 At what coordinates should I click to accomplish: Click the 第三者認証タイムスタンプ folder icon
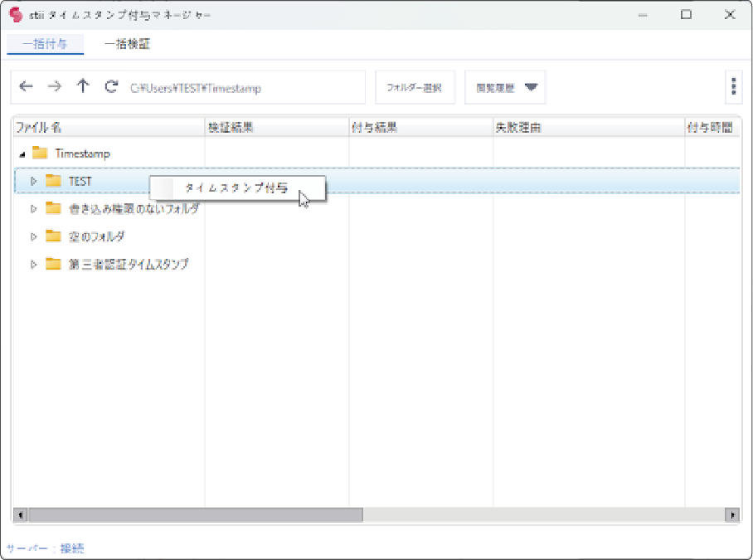54,264
